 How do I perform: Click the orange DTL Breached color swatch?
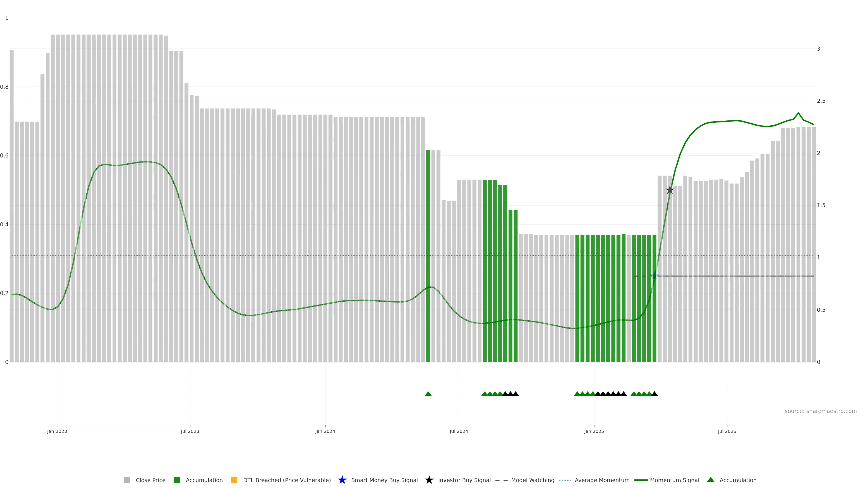point(234,480)
